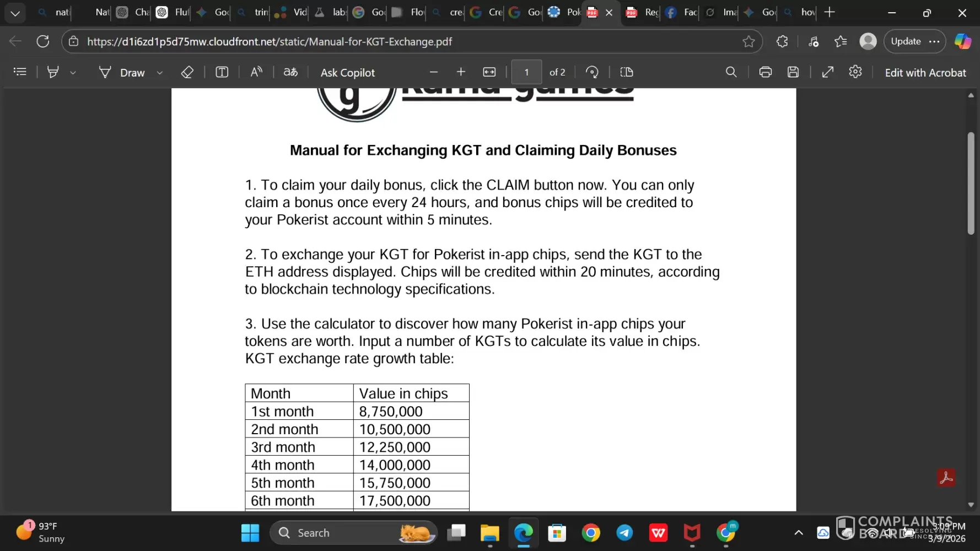This screenshot has height=551, width=980.
Task: Open PDF settings gear icon
Action: point(855,72)
